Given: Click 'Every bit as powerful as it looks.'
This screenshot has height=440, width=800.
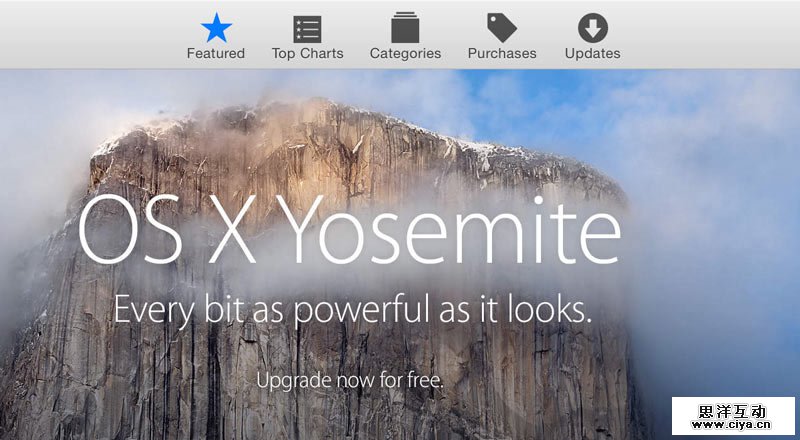Looking at the screenshot, I should (x=353, y=309).
